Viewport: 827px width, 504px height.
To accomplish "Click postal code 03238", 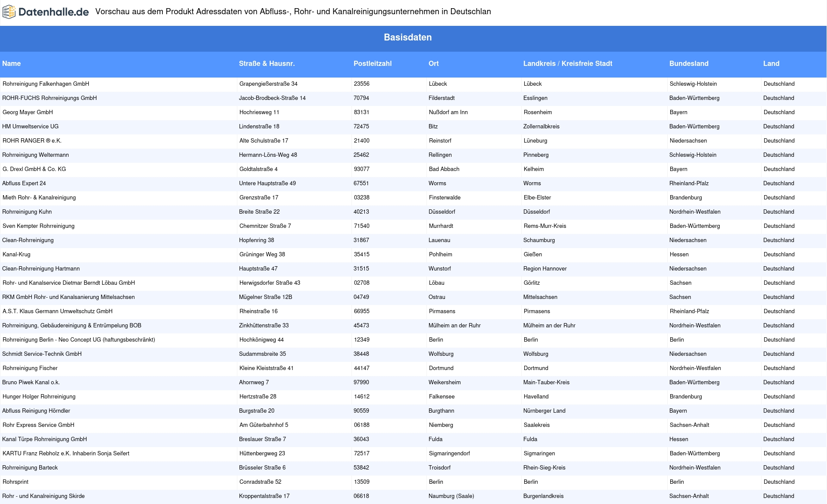I will coord(362,198).
